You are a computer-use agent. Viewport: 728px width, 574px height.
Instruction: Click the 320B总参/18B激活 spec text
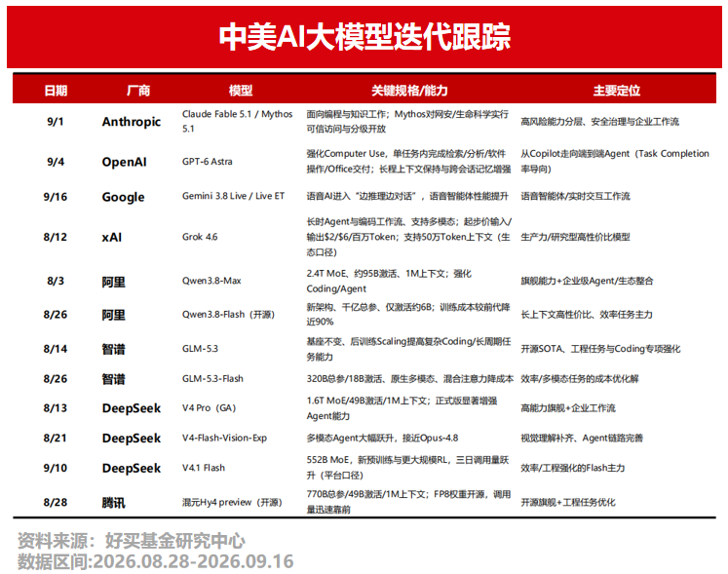pos(409,379)
